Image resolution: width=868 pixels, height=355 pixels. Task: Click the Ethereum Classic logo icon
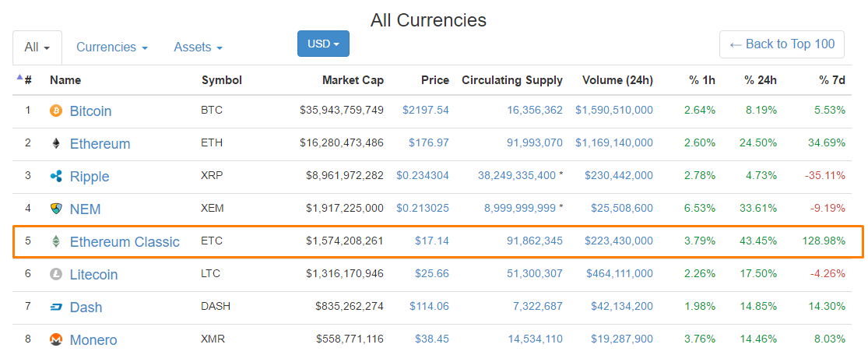55,241
